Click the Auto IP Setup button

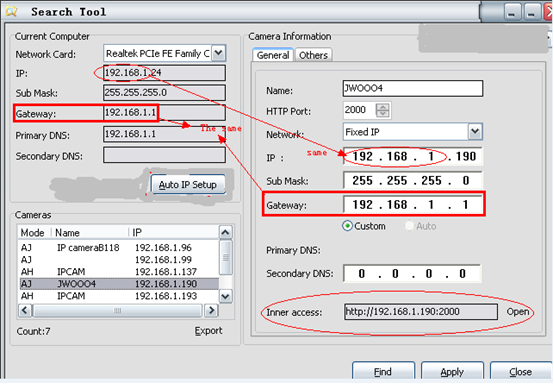[188, 185]
